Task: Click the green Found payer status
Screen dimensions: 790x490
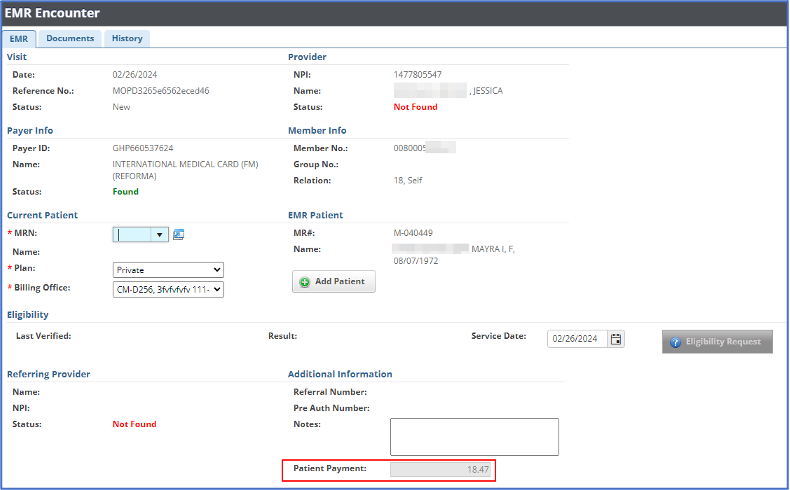Action: click(125, 192)
